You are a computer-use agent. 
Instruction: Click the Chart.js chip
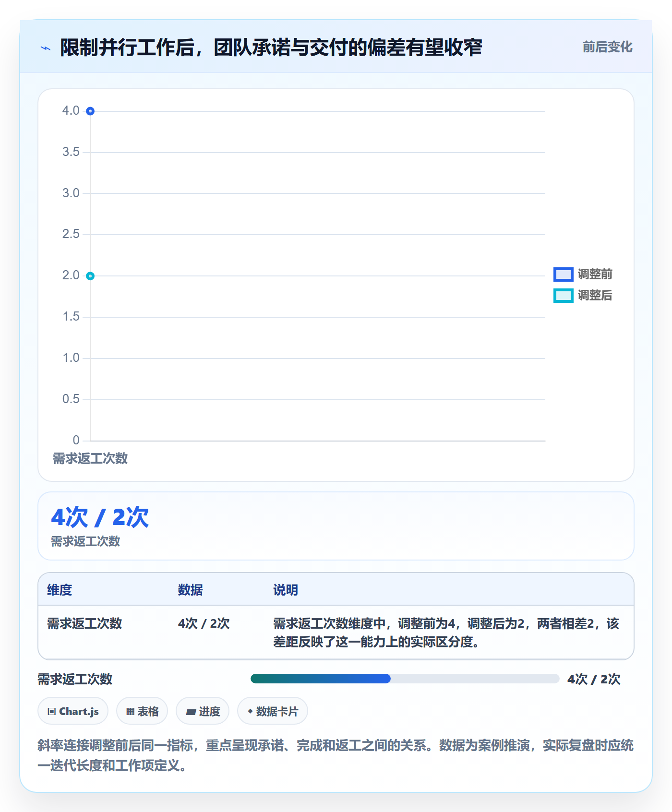pyautogui.click(x=73, y=711)
